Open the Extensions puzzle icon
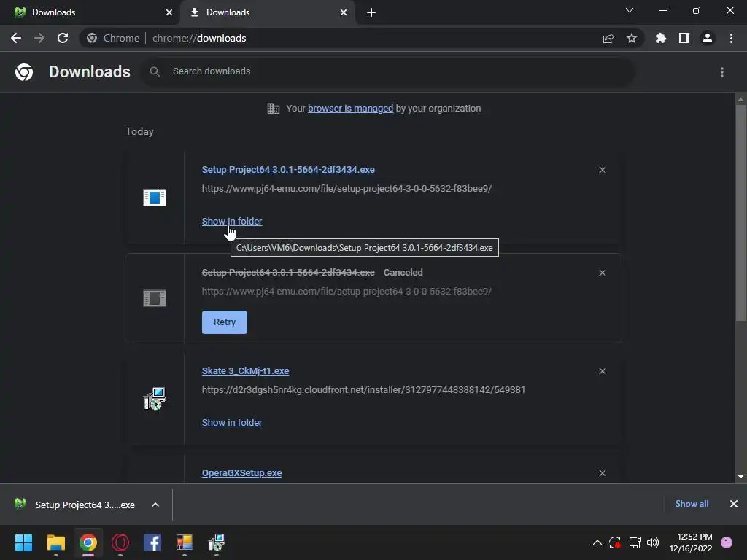The height and width of the screenshot is (560, 747). (661, 38)
